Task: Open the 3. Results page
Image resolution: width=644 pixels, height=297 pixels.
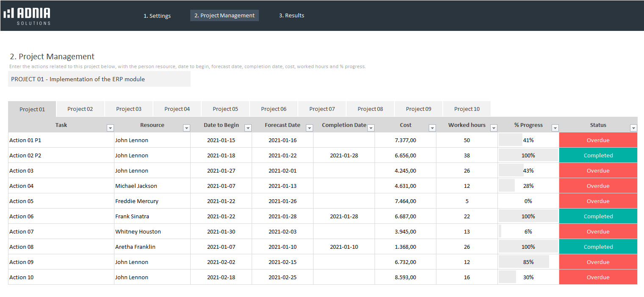Action: click(291, 16)
